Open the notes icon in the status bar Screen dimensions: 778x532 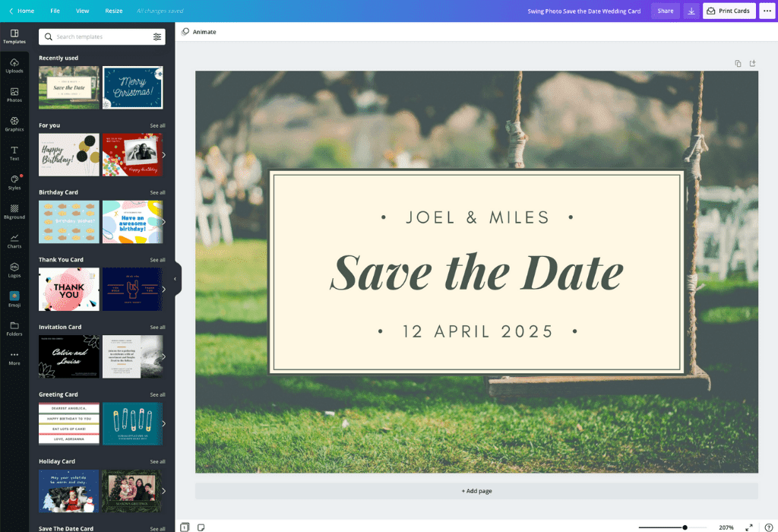click(x=201, y=525)
